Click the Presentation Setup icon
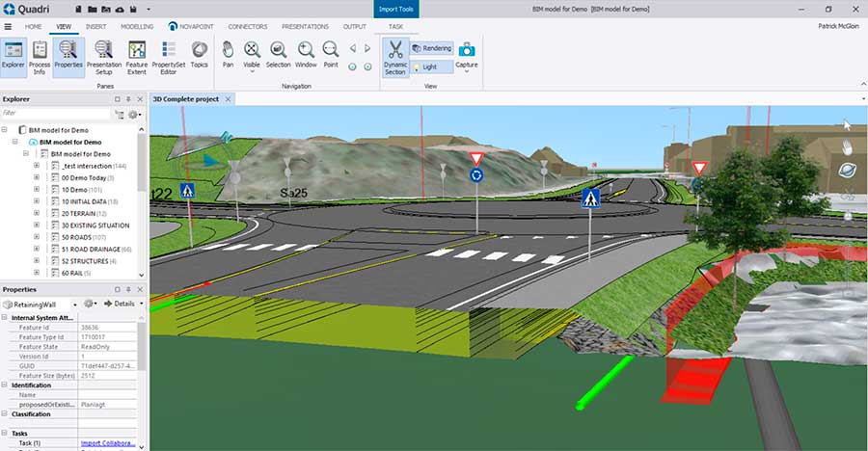Screen dimensions: 868x451 point(103,56)
